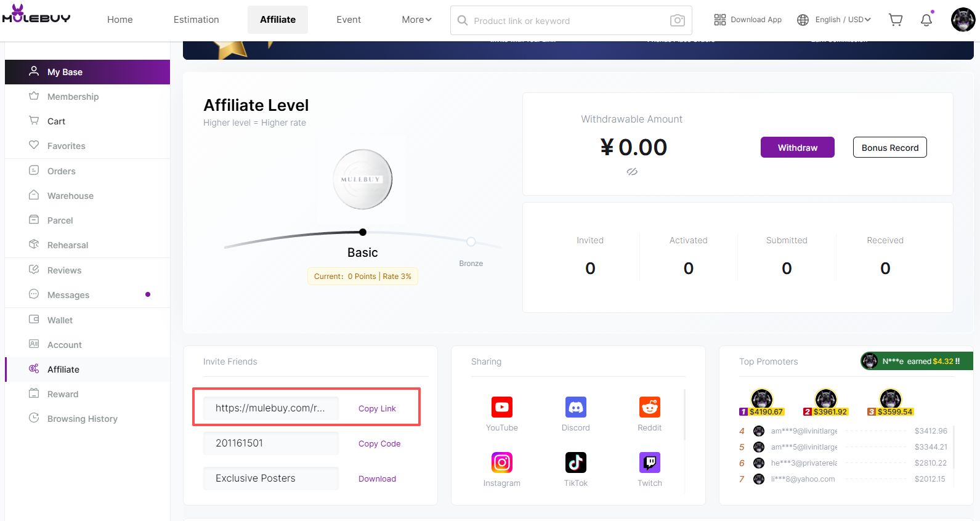Click the Reward calendar icon in sidebar
This screenshot has width=980, height=521.
coord(34,394)
